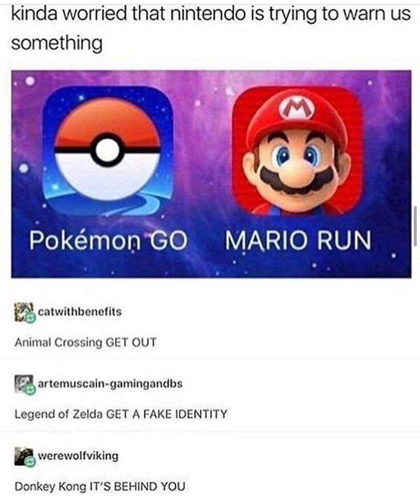
Task: Select the "Donkey Kong IT'S BEHIND YOU" reply
Action: (x=100, y=486)
